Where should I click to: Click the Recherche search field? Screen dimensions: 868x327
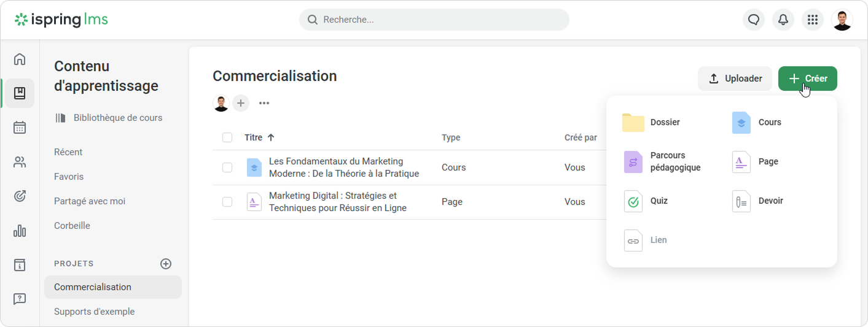click(x=434, y=20)
